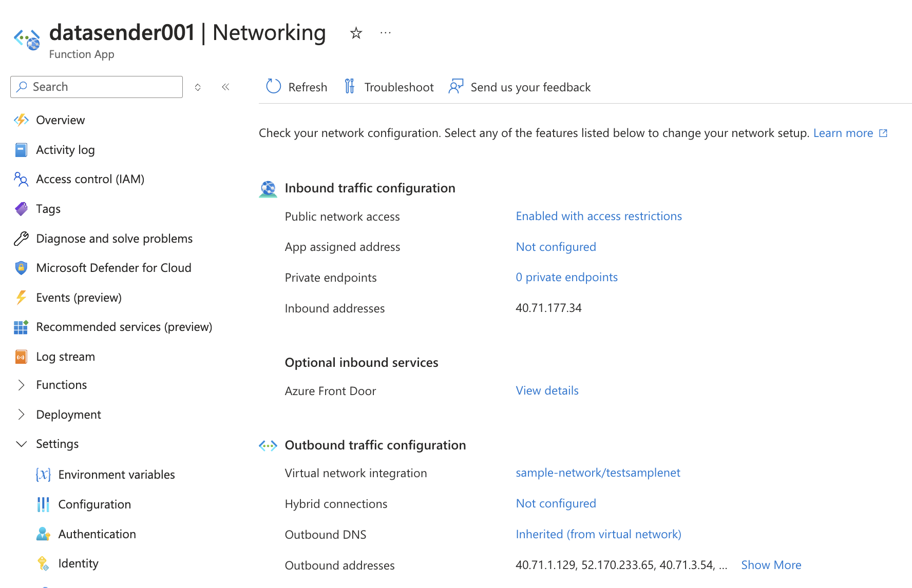Click the Refresh button label
The width and height of the screenshot is (912, 588).
click(x=308, y=87)
